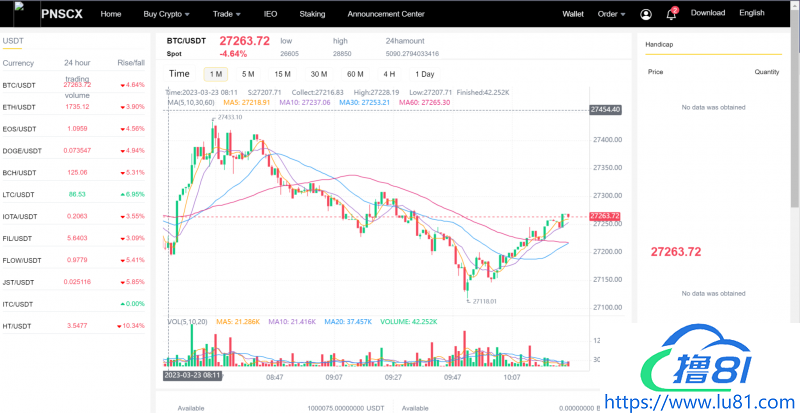Screen dimensions: 800x413
Task: Open the Staking menu item
Action: pyautogui.click(x=313, y=14)
